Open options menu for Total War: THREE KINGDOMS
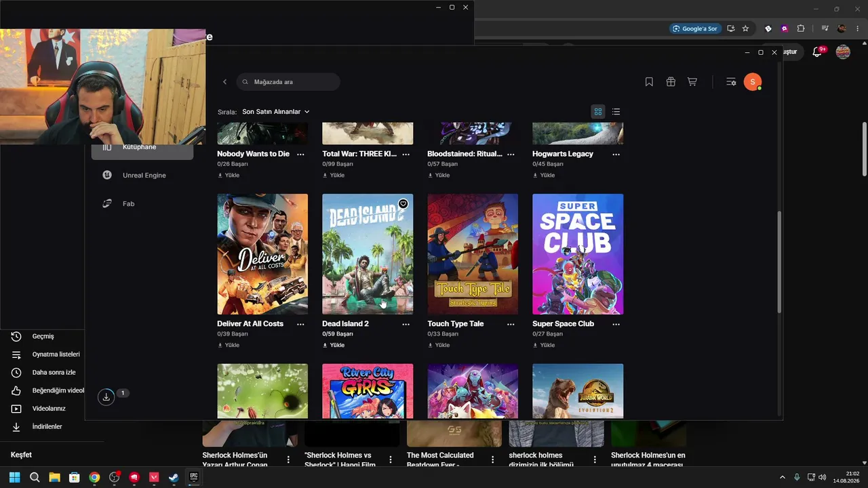868x488 pixels. coord(406,155)
